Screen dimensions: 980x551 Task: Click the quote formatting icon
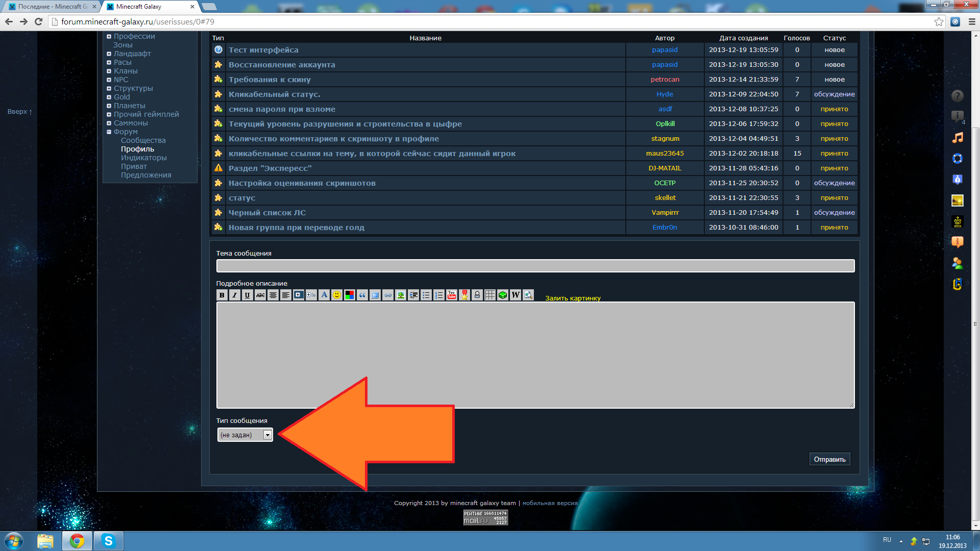pyautogui.click(x=362, y=295)
